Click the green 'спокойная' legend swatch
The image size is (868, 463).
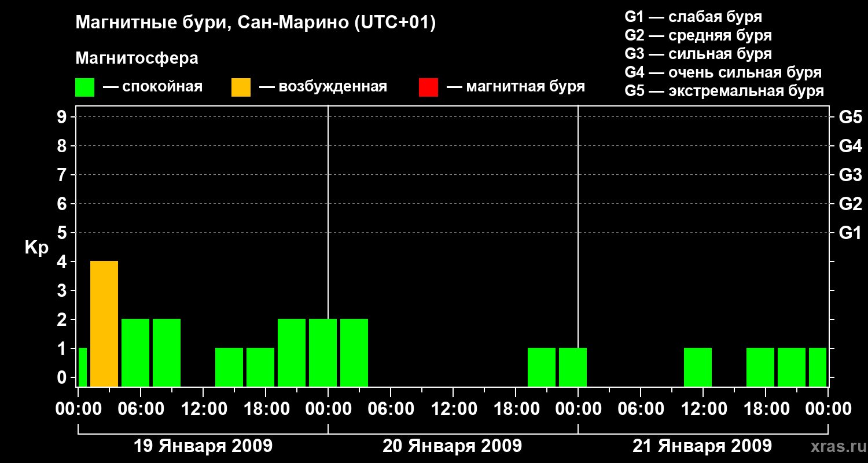tap(85, 87)
